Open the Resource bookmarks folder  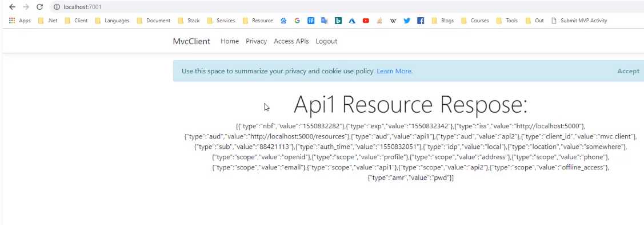pyautogui.click(x=258, y=21)
